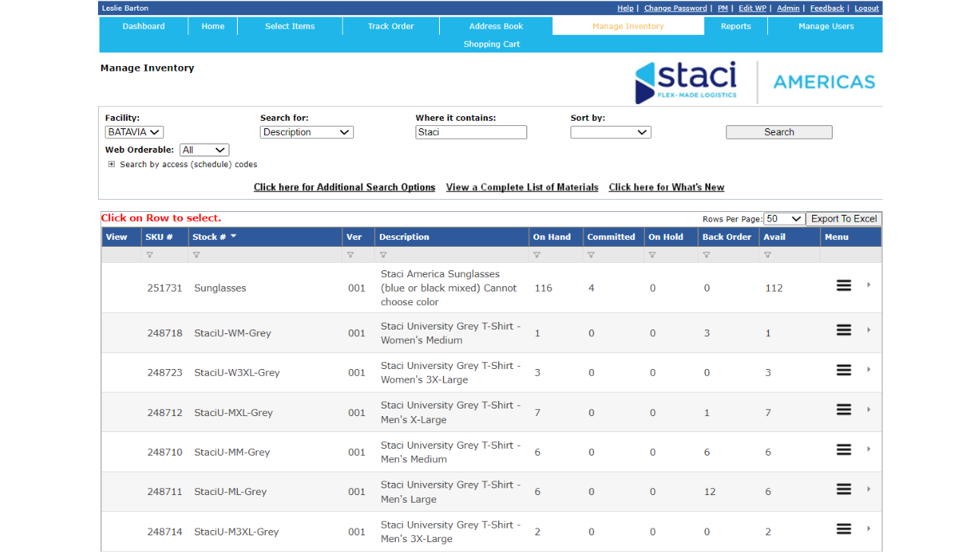Viewport: 980px width, 552px height.
Task: Click filter icon under On Hand column
Action: click(x=537, y=255)
